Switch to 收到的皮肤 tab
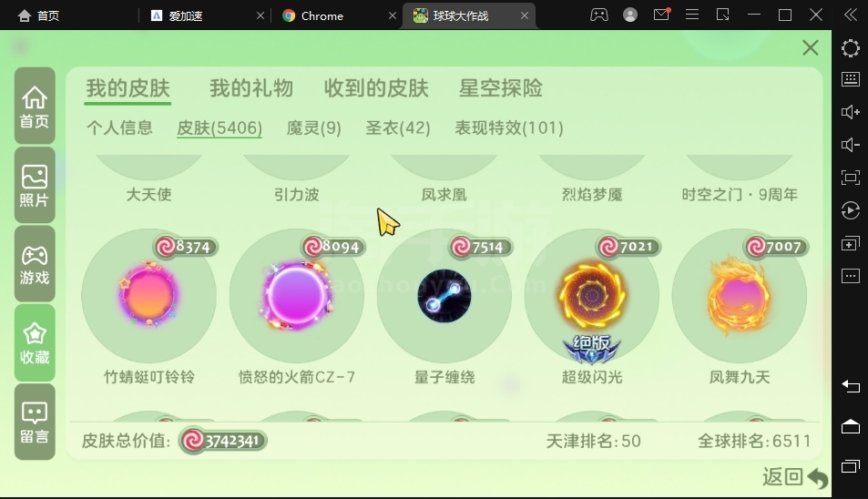This screenshot has width=868, height=499. click(376, 88)
